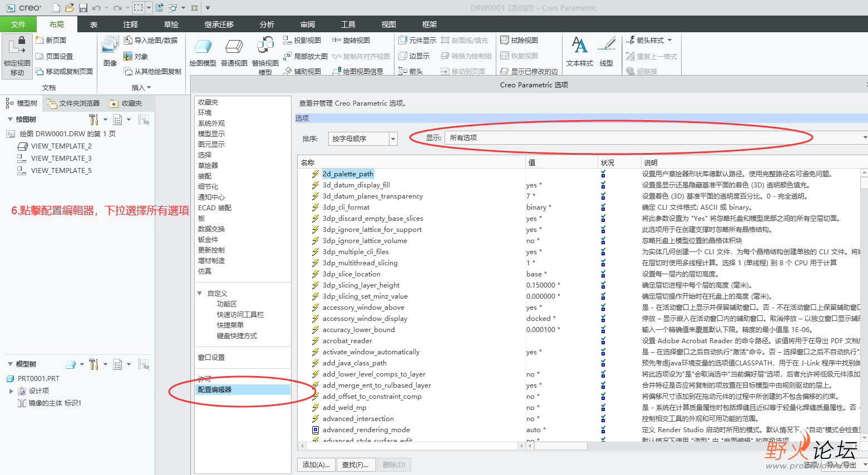Switch to the 收藏夹 navigator tab
868x475 pixels.
coord(126,103)
